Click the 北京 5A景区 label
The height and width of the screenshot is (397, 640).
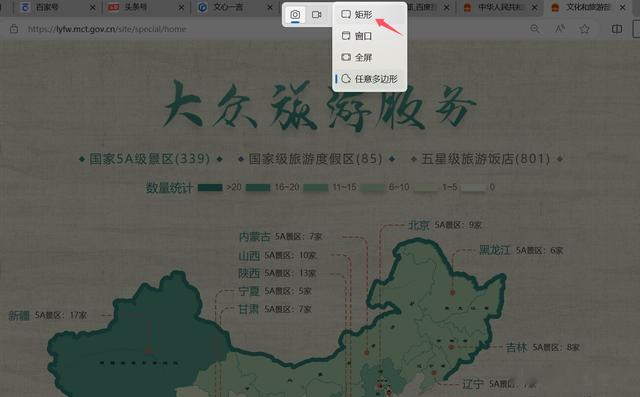point(445,225)
